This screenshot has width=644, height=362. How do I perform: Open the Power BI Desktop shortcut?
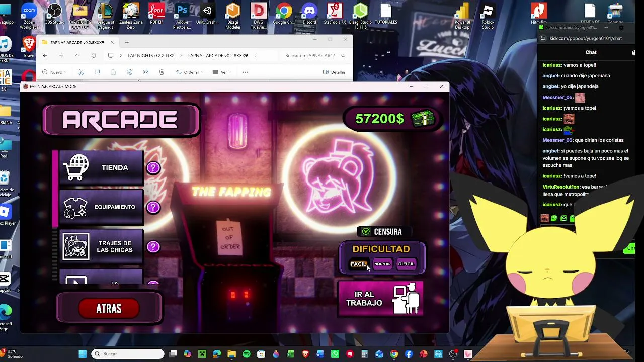click(462, 15)
